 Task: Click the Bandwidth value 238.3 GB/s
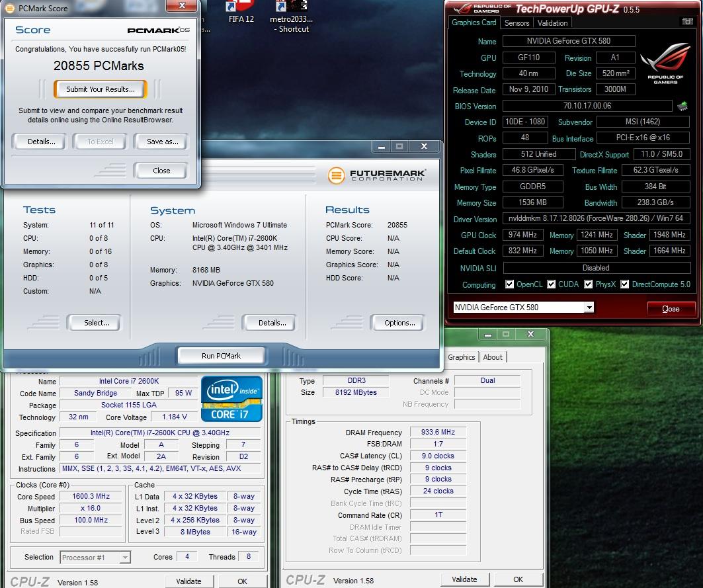tap(655, 202)
